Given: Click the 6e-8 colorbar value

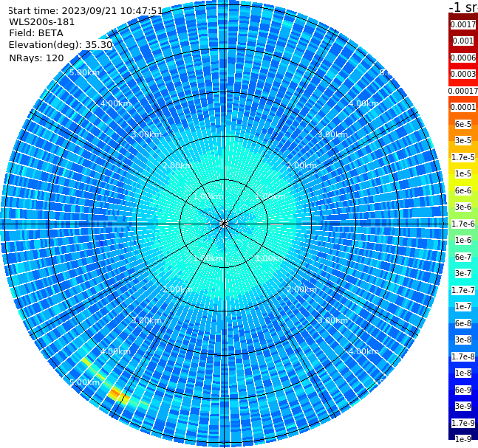Looking at the screenshot, I should [463, 323].
